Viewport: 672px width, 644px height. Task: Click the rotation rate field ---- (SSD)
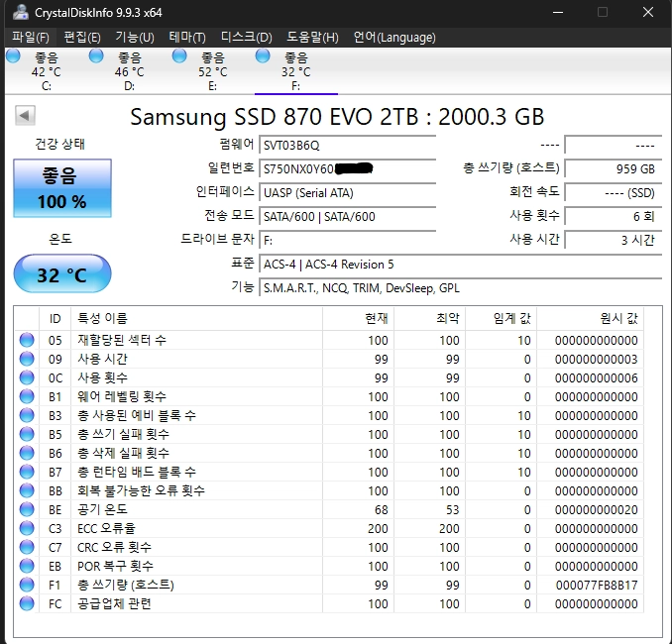614,193
